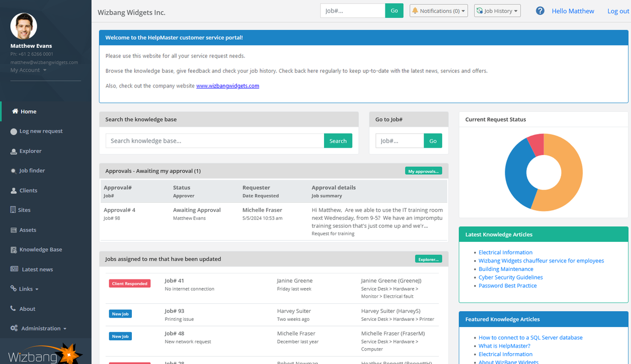631x364 pixels.
Task: Click the Log out link
Action: [618, 11]
